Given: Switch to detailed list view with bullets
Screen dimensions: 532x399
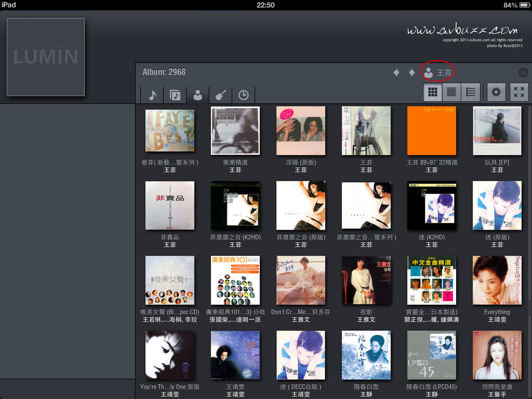Looking at the screenshot, I should click(x=471, y=92).
